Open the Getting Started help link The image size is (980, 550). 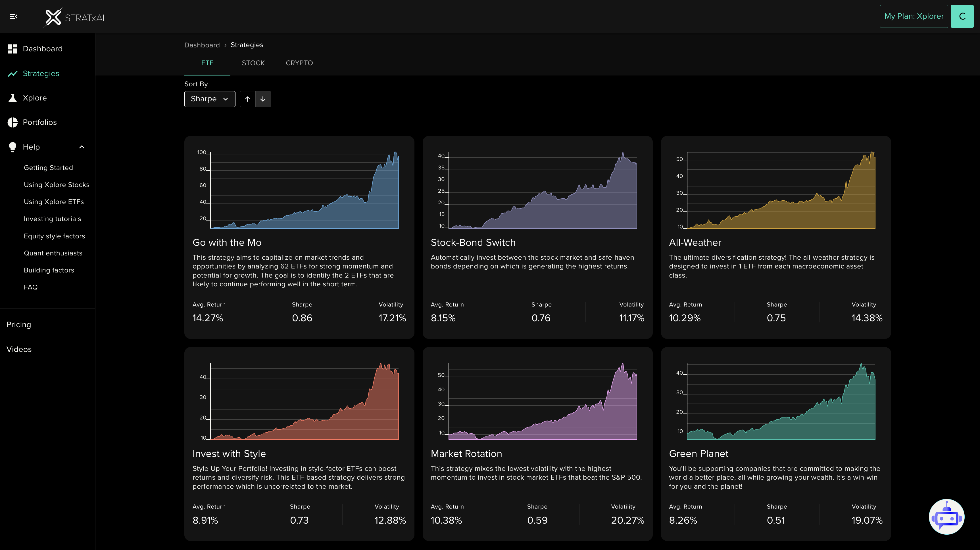[48, 168]
